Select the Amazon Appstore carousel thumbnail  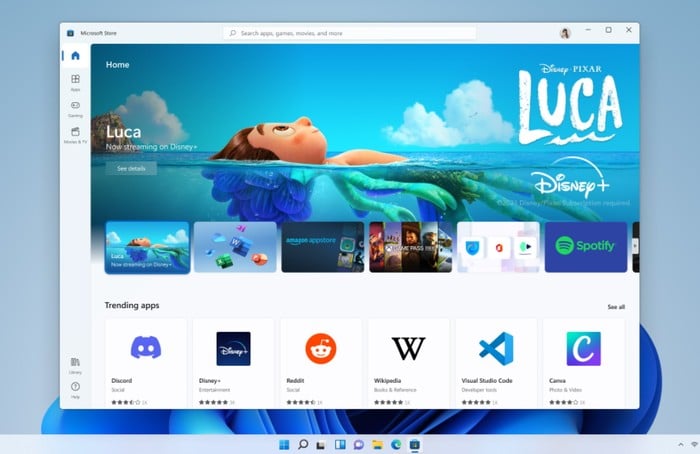coord(323,247)
